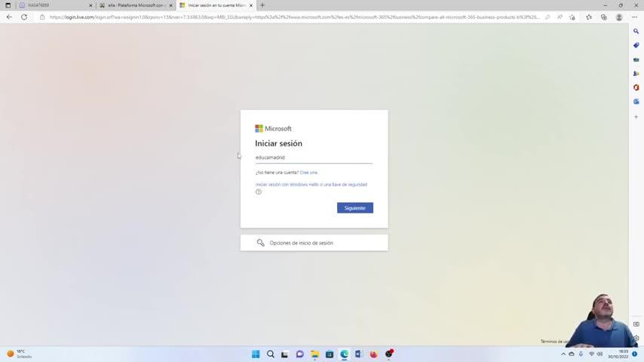Follow the Cree una link
Screen dimensions: 644x362
coord(309,173)
